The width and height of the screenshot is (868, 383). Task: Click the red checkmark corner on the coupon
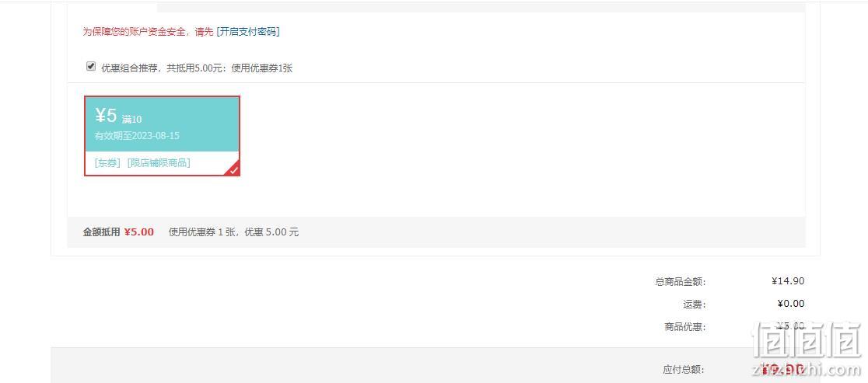pos(234,169)
